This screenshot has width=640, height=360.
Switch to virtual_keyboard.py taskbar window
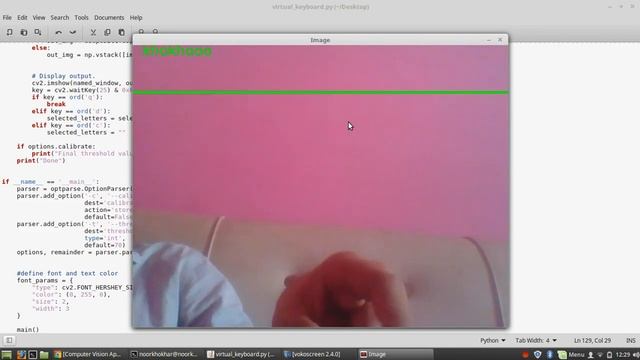click(241, 354)
